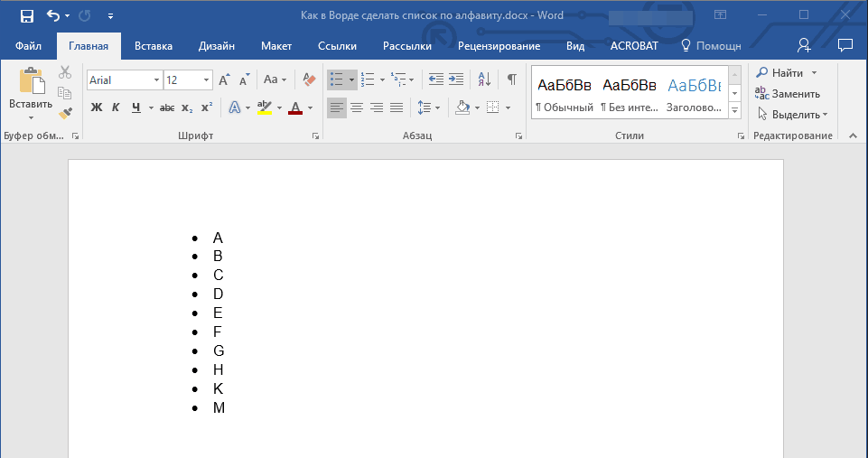Click the Decrease Indent icon
Image resolution: width=868 pixels, height=458 pixels.
tap(436, 79)
